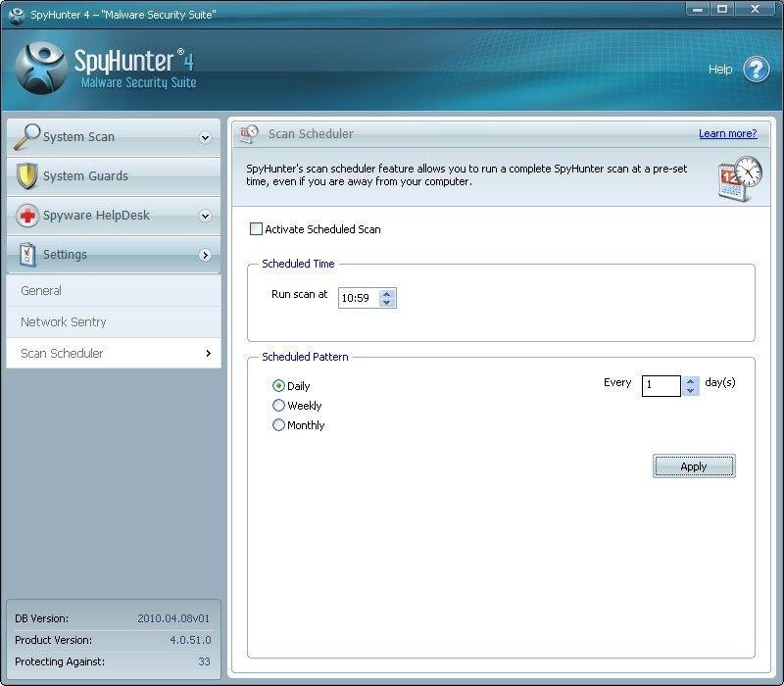This screenshot has width=784, height=686.
Task: Click the System Scan magnifying glass icon
Action: (26, 136)
